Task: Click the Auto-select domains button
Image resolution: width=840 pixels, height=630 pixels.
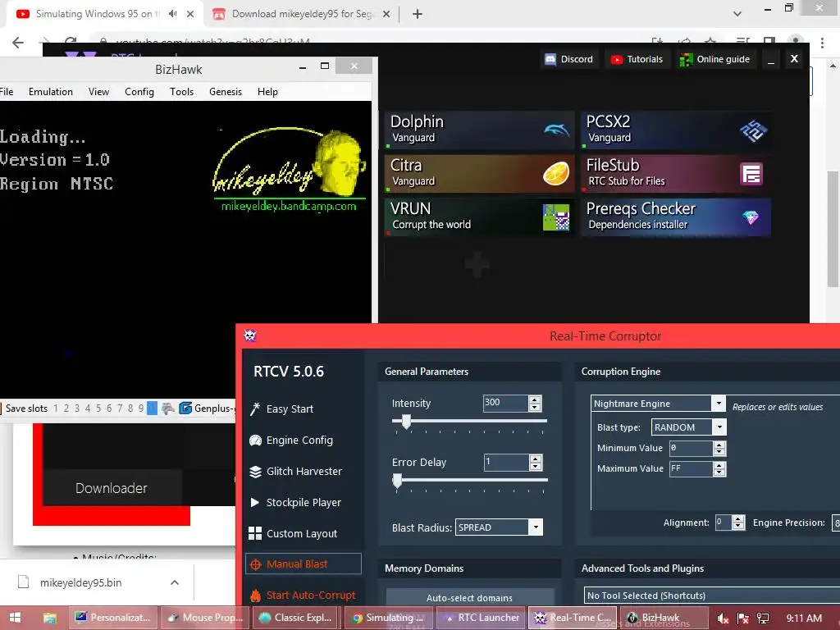Action: tap(469, 597)
